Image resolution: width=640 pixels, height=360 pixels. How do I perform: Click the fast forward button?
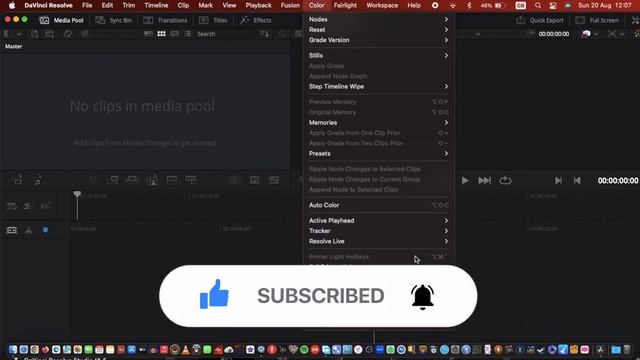tap(484, 180)
